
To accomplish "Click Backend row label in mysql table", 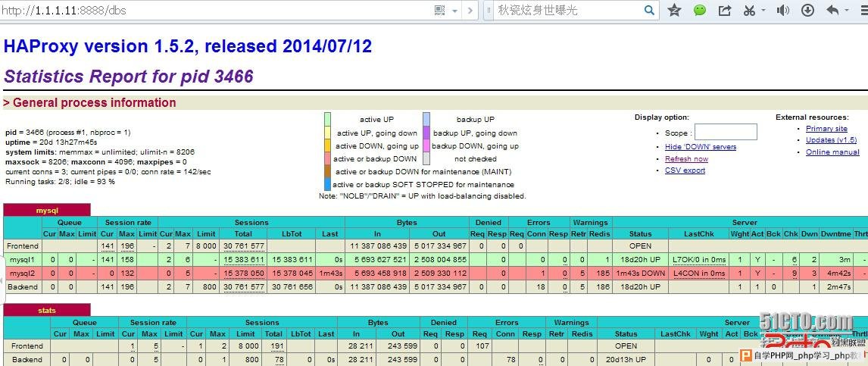I will click(x=22, y=287).
